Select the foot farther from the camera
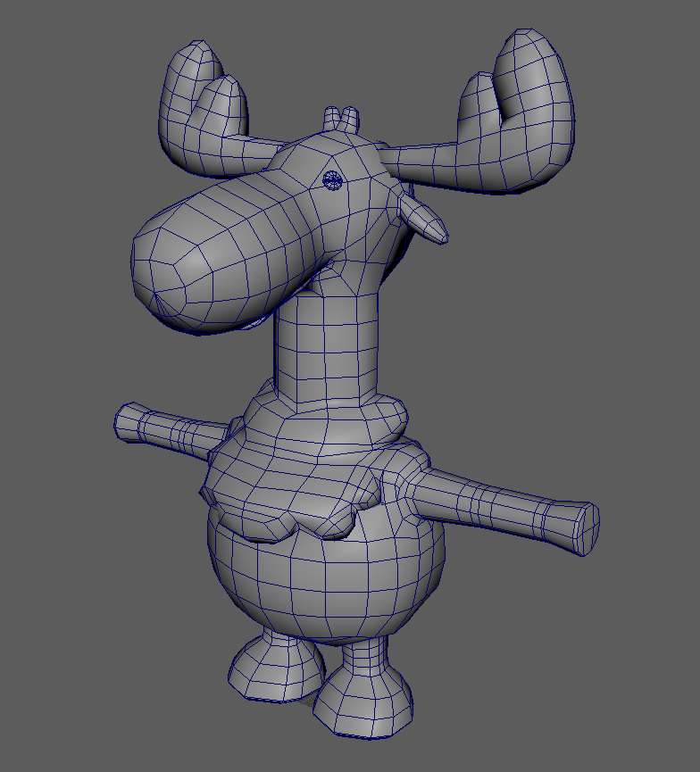Screen dimensions: 700x772 276,665
